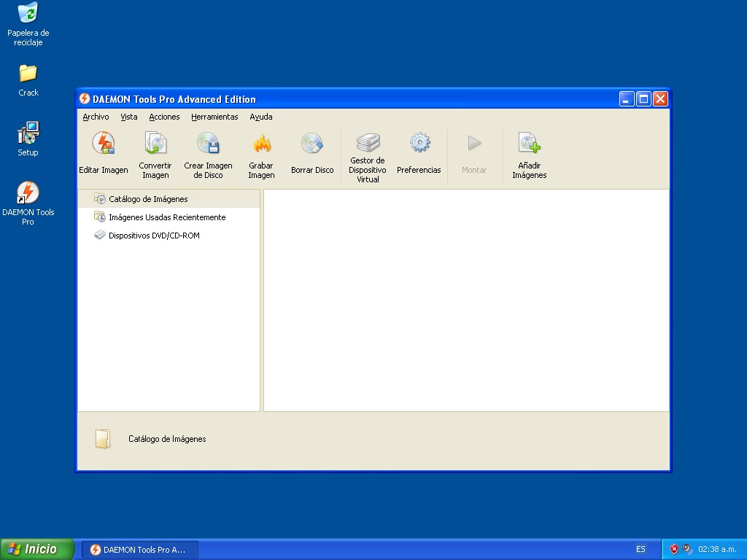Image resolution: width=747 pixels, height=560 pixels.
Task: Click the Catálogo de Imágenes label in the info panel
Action: click(x=167, y=438)
